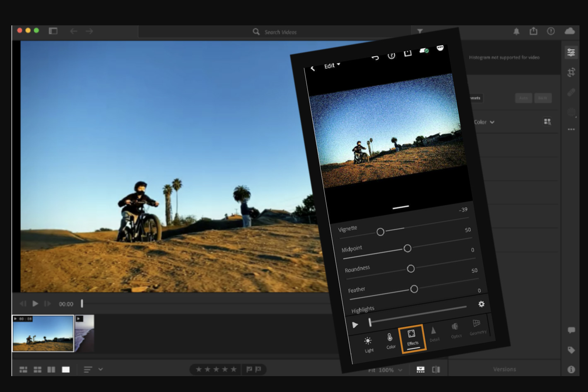588x392 pixels.
Task: Adjust the mobile Vignette slider handle
Action: (381, 232)
